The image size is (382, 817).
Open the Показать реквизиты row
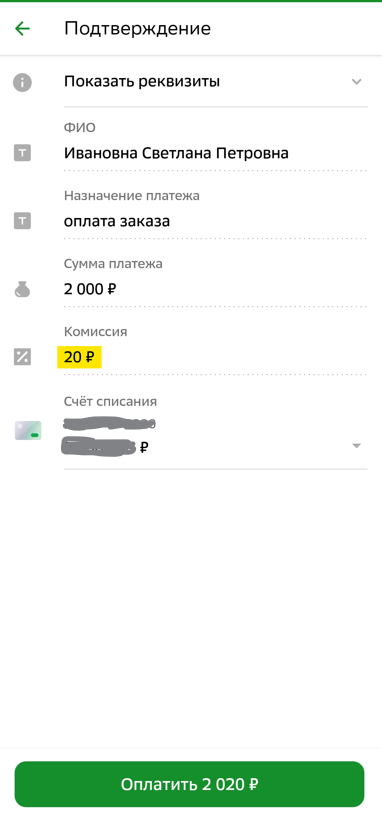[216, 82]
